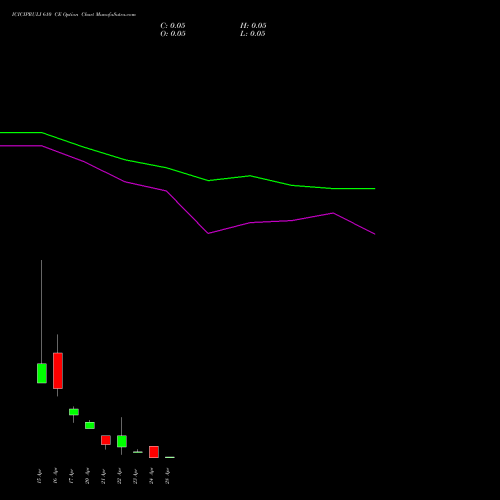Click the '24 Apr' date axis label
This screenshot has width=500, height=500.
coord(151,476)
